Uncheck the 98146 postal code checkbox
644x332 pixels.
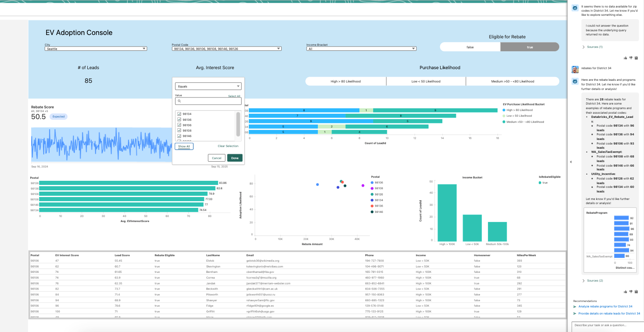point(179,136)
